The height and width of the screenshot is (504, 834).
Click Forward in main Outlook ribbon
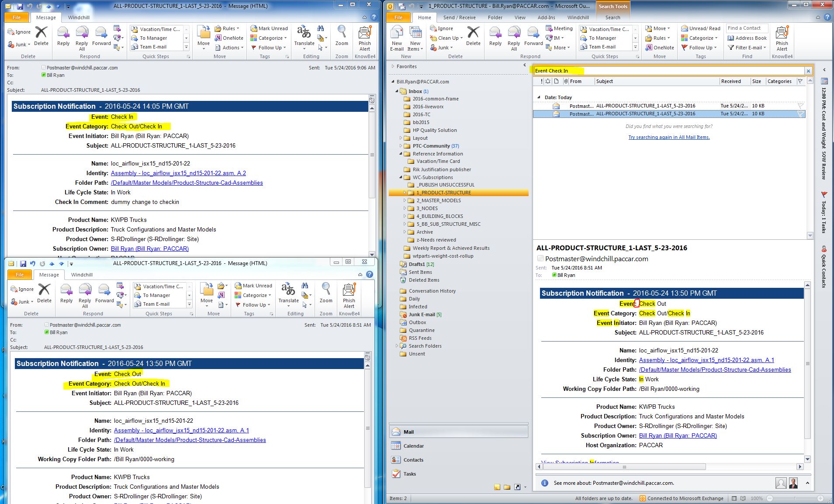[533, 36]
